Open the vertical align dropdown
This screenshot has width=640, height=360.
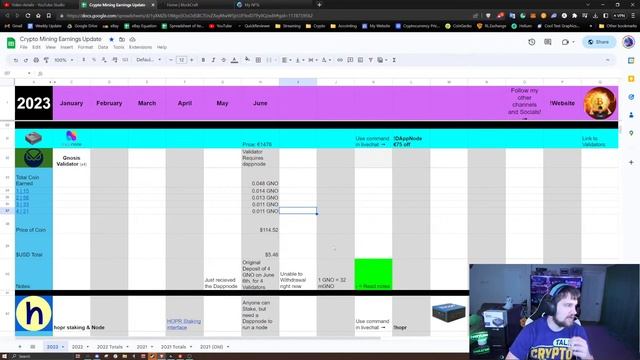(x=299, y=60)
